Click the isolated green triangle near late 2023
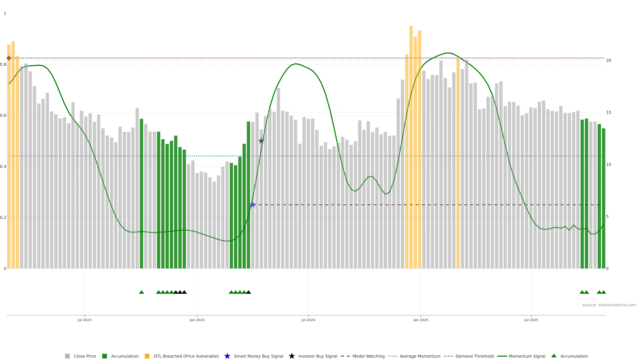Screen dimensions: 644x362 click(141, 292)
